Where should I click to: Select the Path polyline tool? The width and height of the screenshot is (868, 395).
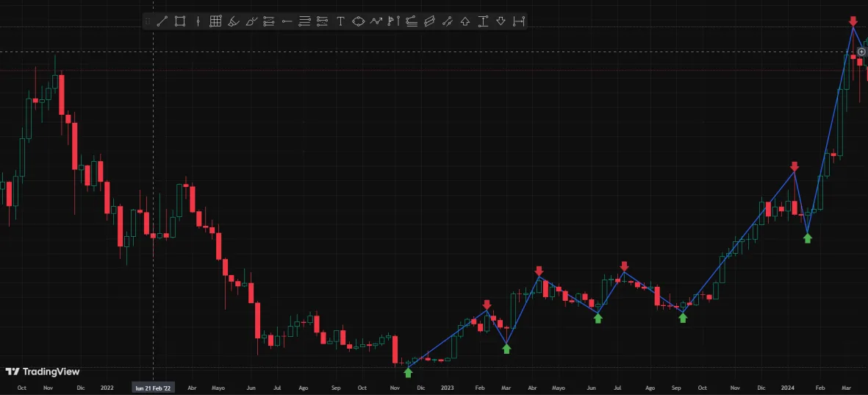click(376, 21)
